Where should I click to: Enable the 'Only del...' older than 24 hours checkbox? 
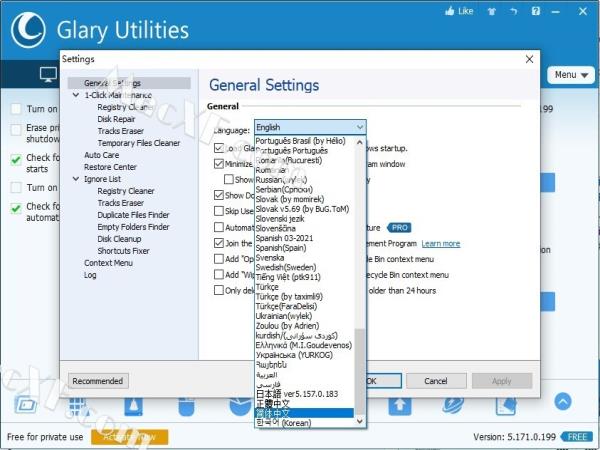coord(219,290)
